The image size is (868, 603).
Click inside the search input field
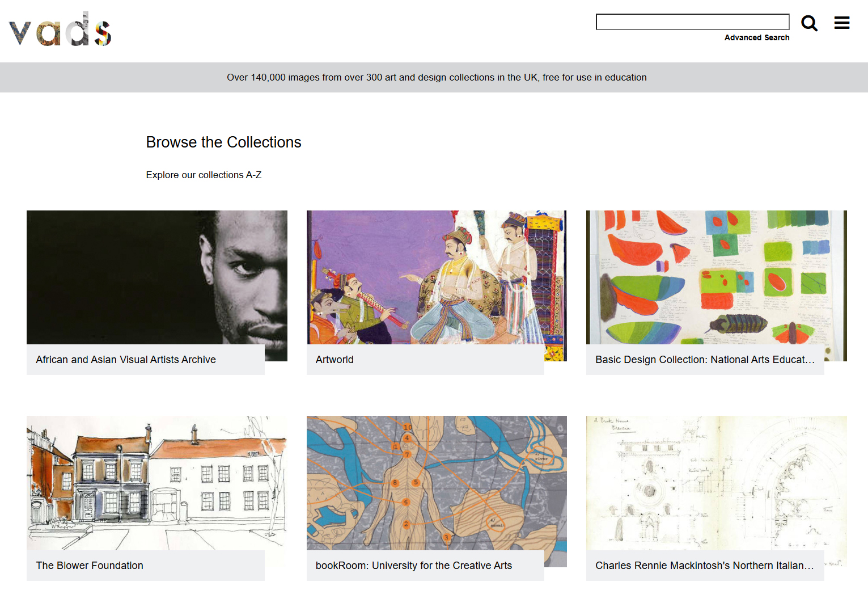(692, 22)
